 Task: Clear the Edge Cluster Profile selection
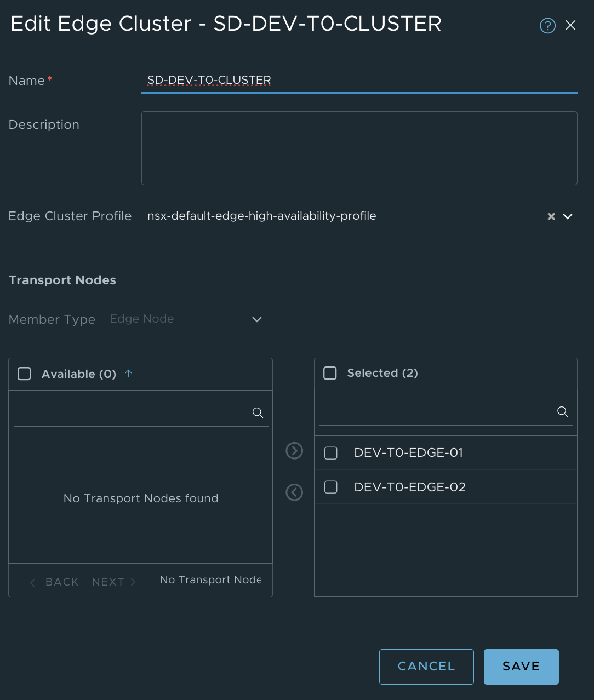551,216
